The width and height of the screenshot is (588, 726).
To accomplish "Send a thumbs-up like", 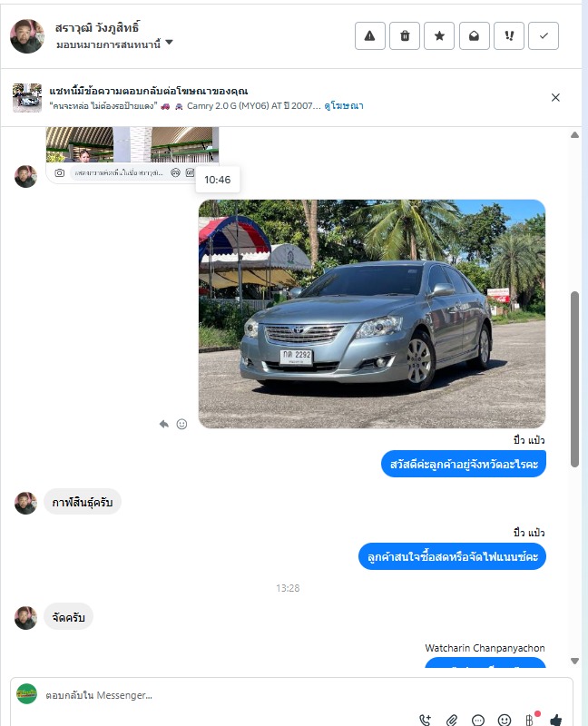I will click(556, 720).
